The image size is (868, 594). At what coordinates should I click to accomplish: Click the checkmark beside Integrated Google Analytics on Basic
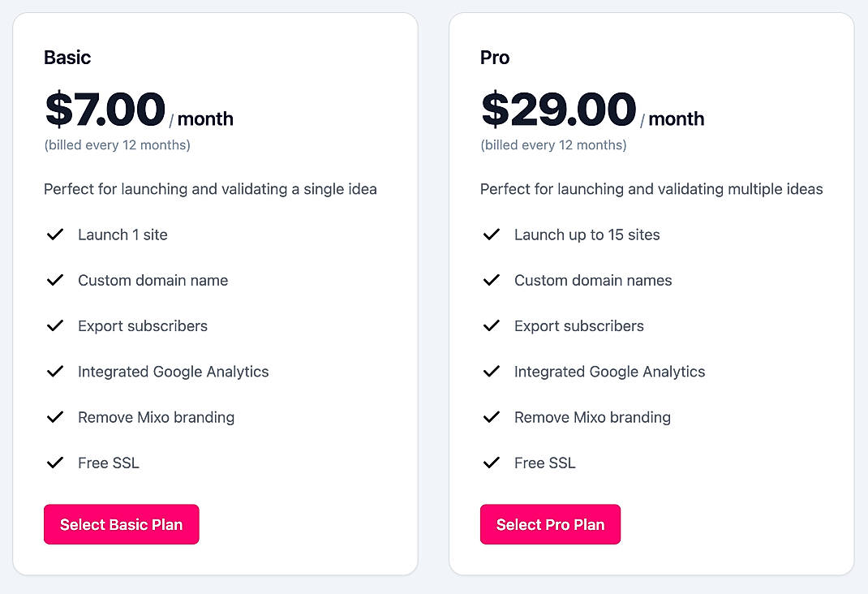(55, 371)
